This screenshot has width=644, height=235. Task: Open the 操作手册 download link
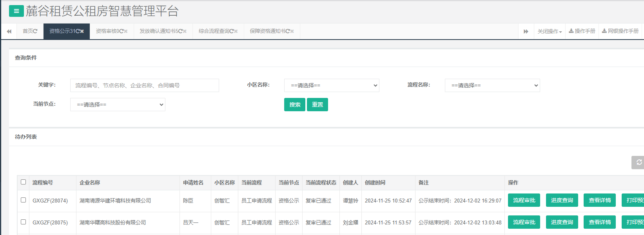click(x=582, y=31)
